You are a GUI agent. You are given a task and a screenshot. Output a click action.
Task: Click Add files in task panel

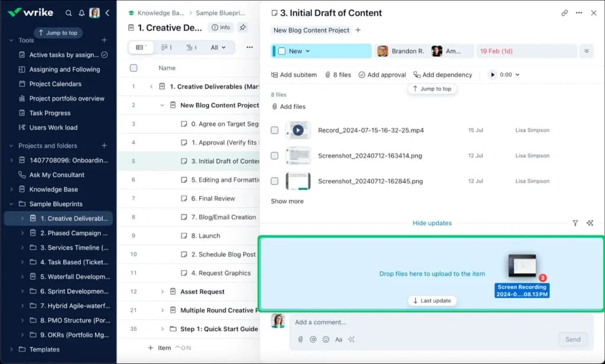tap(288, 106)
